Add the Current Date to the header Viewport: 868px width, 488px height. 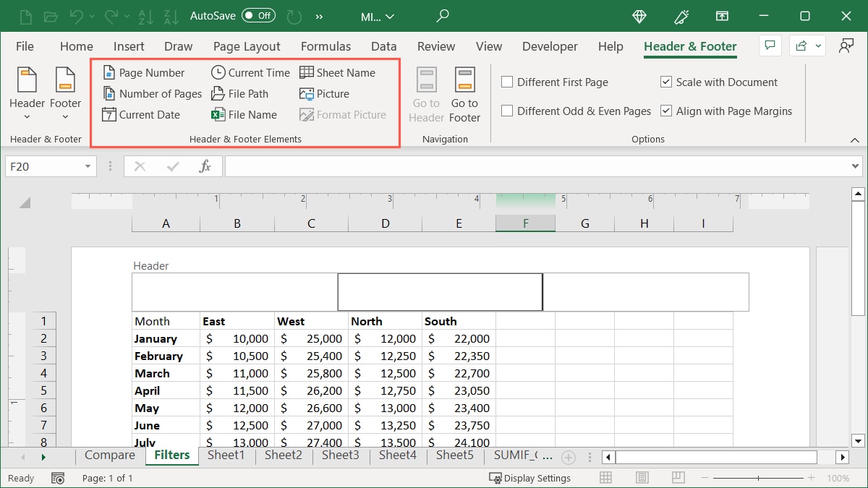[x=142, y=114]
